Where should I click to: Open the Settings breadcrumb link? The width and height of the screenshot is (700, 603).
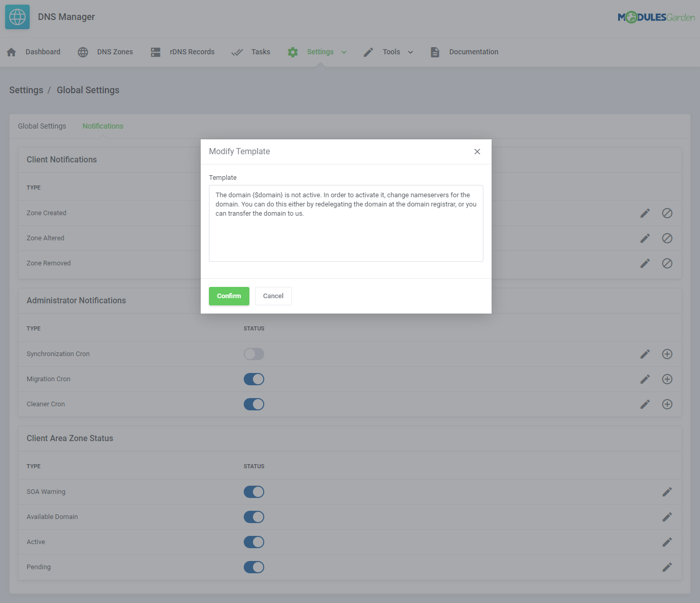[26, 90]
